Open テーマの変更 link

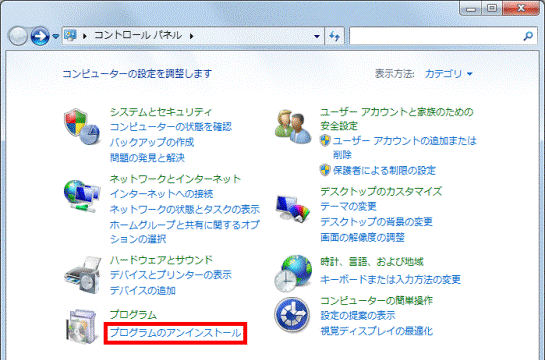click(x=348, y=206)
